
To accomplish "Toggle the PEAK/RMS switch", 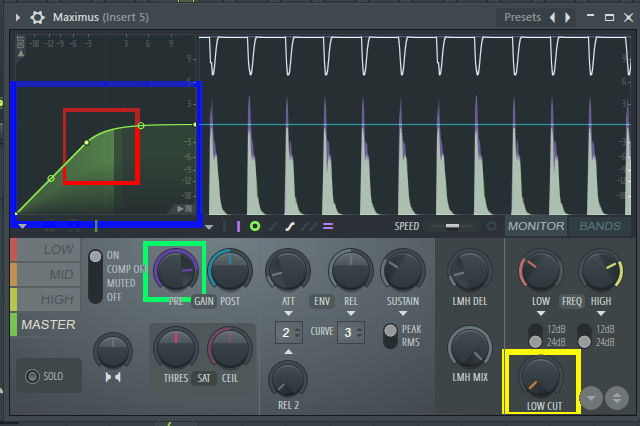I will (390, 336).
